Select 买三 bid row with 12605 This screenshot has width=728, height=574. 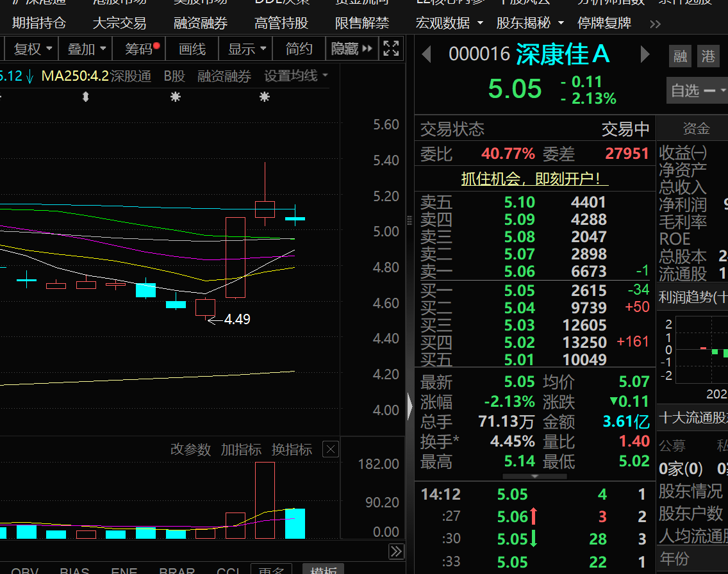pyautogui.click(x=534, y=325)
